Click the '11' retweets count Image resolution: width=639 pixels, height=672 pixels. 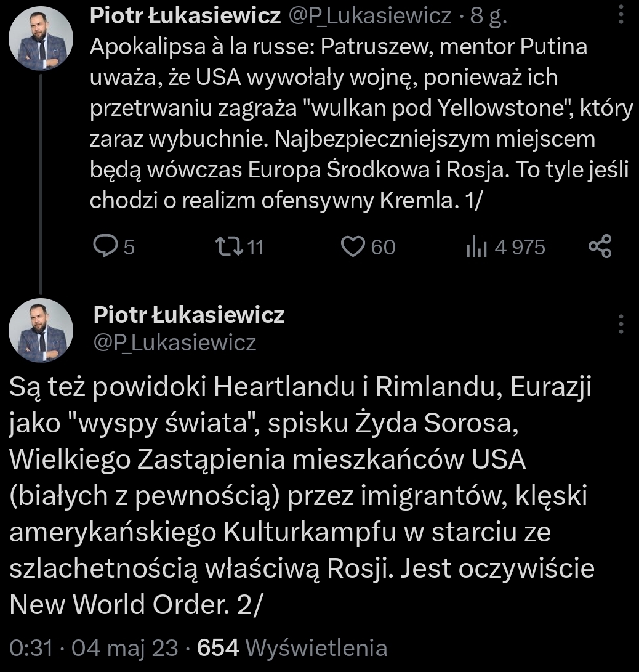255,247
